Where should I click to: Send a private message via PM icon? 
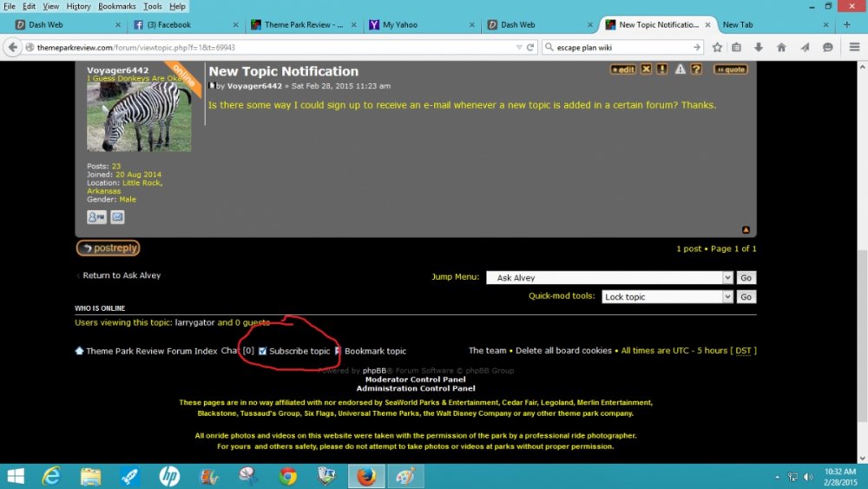[96, 217]
